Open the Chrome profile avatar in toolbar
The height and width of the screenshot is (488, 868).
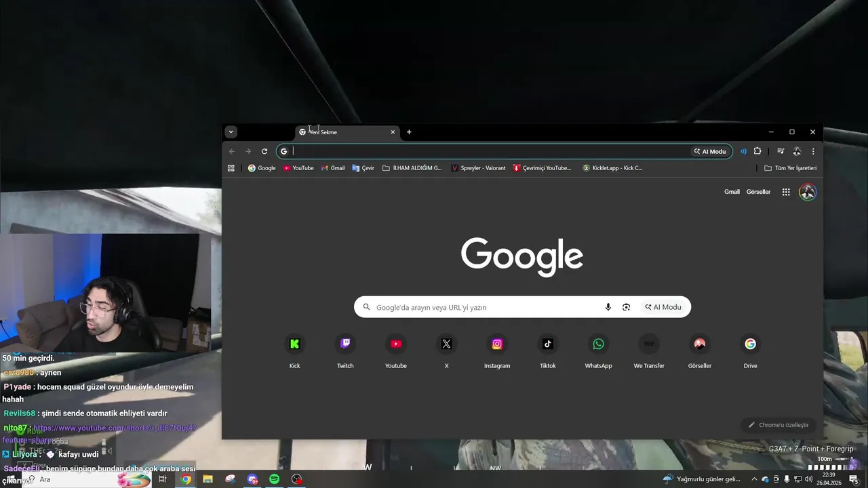(x=797, y=151)
